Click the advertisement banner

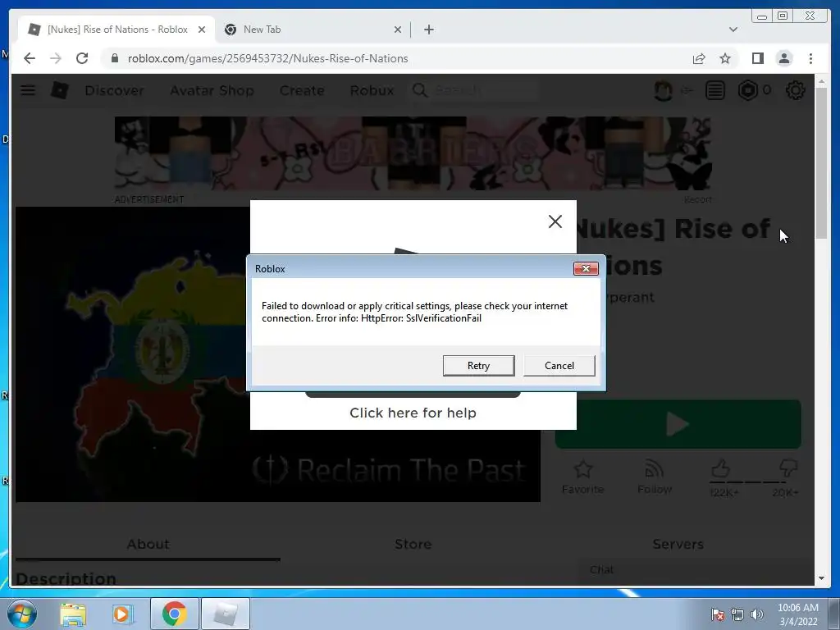413,153
